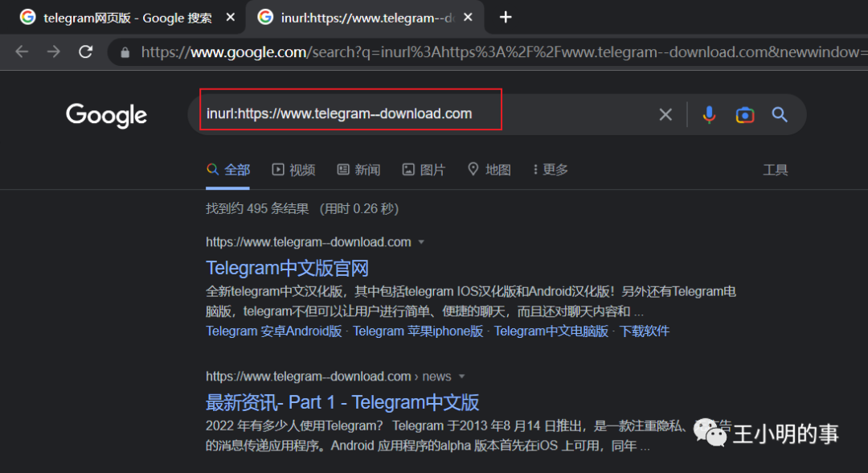Open a new browser tab
868x473 pixels.
[506, 18]
